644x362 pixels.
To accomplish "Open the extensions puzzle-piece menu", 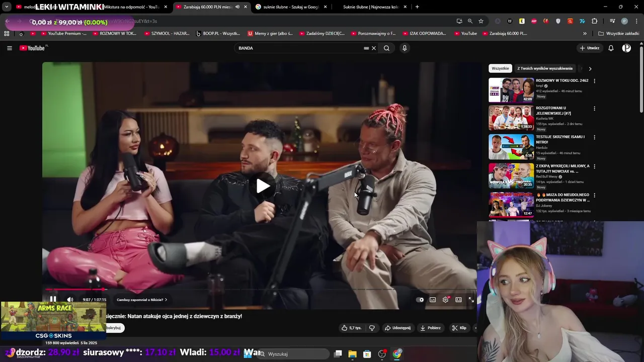I will tap(595, 21).
